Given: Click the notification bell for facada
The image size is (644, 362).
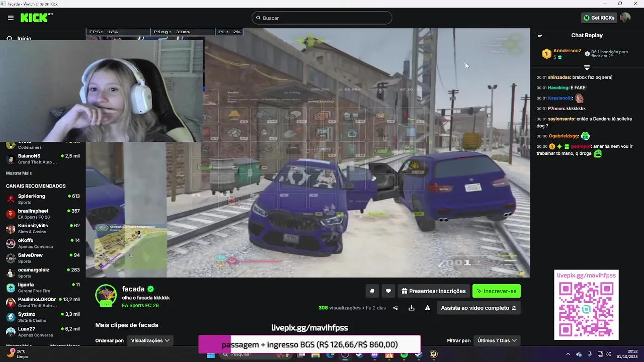Looking at the screenshot, I should coord(372,291).
